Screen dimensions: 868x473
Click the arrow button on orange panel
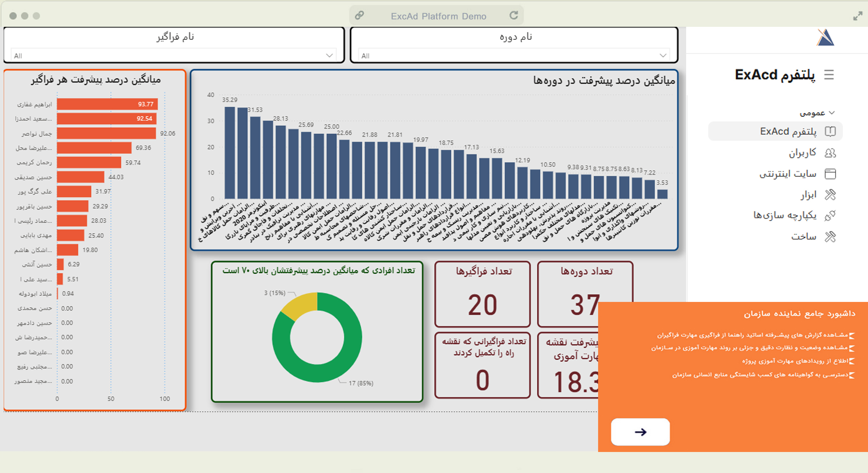[640, 432]
